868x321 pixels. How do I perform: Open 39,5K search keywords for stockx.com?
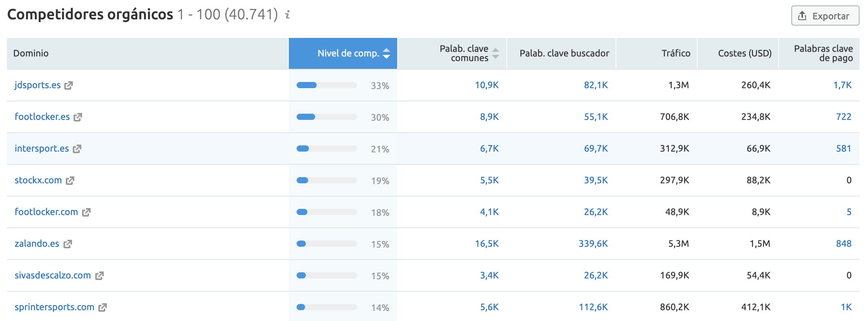(596, 180)
